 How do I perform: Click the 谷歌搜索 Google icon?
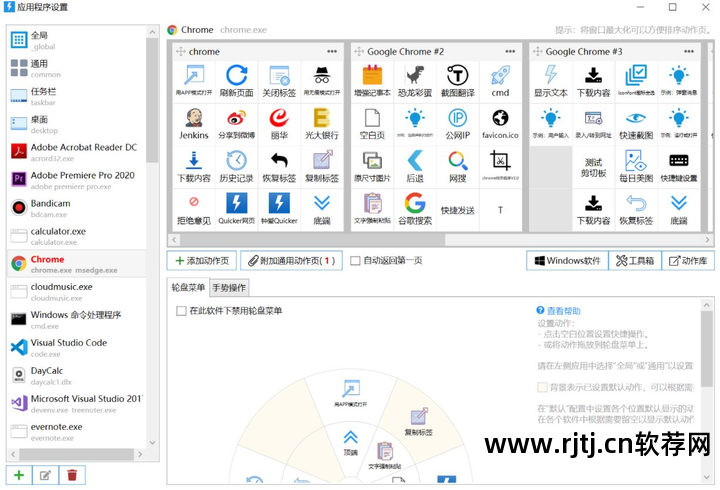[415, 203]
